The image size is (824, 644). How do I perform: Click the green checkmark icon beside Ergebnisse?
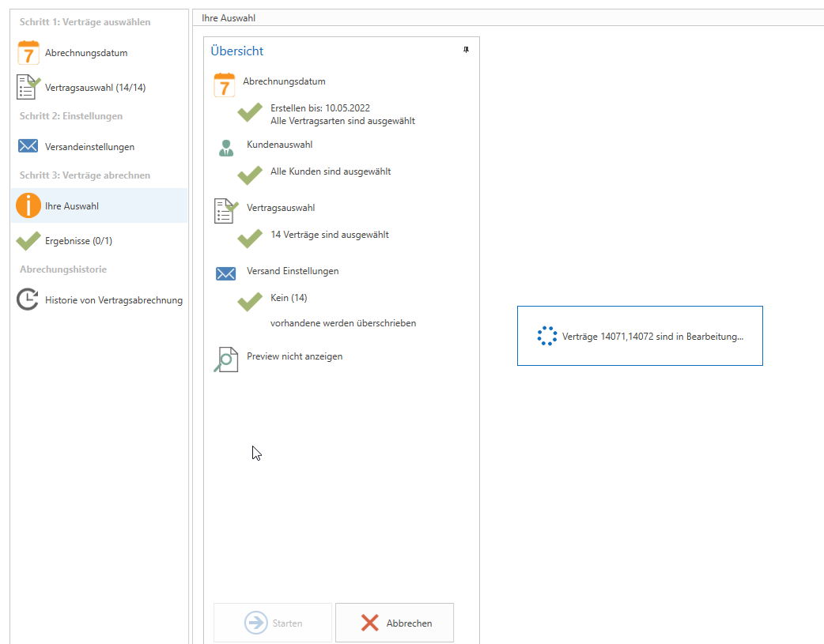tap(28, 240)
